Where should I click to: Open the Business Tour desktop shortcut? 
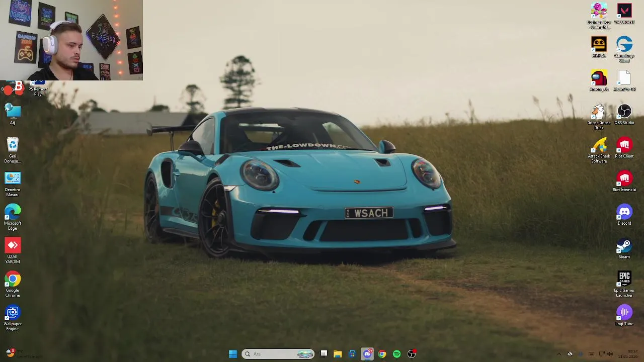(x=599, y=16)
